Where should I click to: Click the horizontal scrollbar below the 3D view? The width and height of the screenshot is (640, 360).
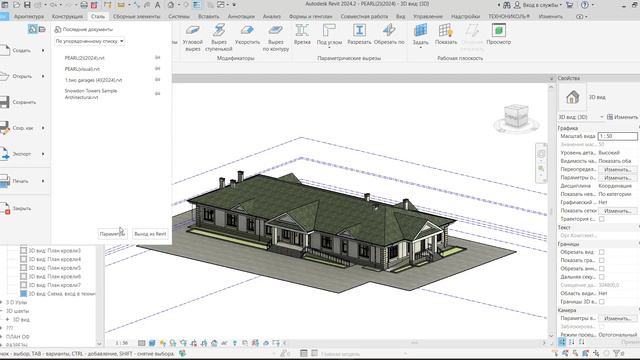click(414, 343)
